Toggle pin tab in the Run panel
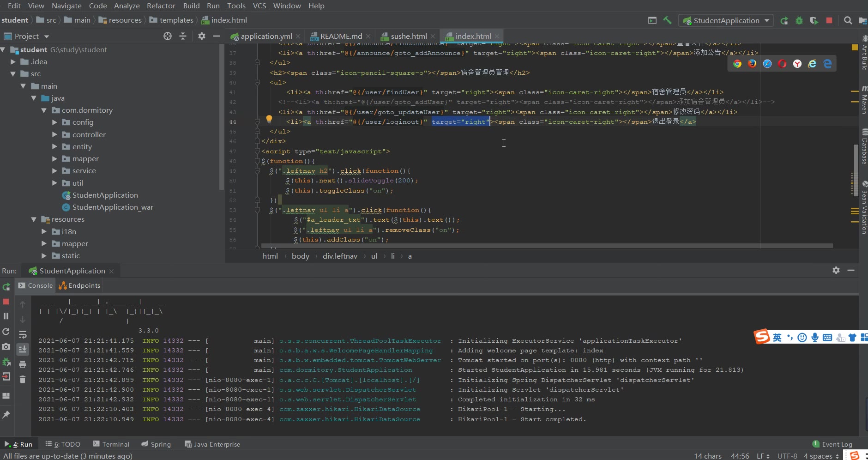This screenshot has width=868, height=460. 6,415
